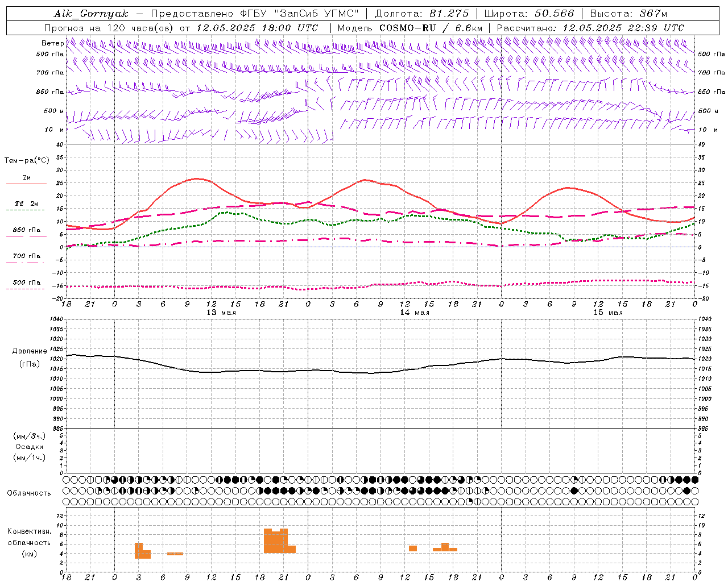
Task: Click the 'Td 2м' dew point legend label
Action: (26, 203)
